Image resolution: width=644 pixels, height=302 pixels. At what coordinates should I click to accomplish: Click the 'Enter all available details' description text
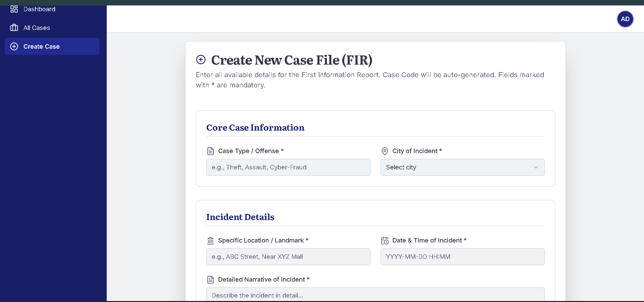coord(370,80)
